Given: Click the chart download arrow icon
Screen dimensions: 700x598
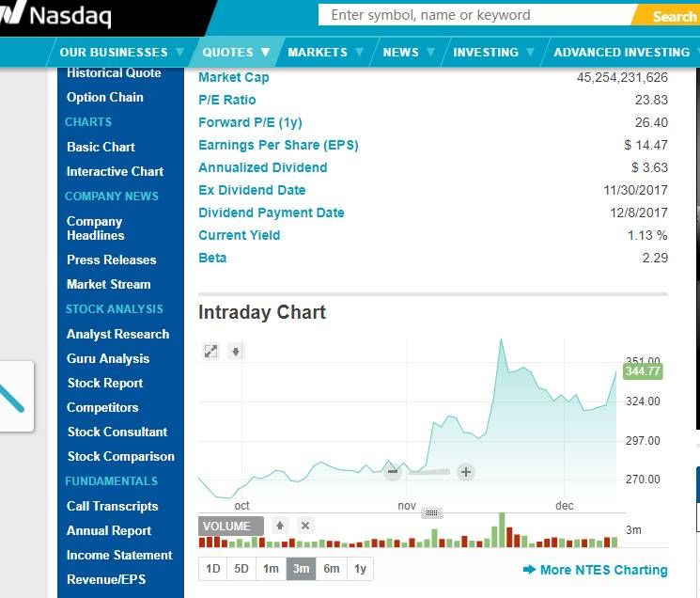Looking at the screenshot, I should click(x=236, y=352).
